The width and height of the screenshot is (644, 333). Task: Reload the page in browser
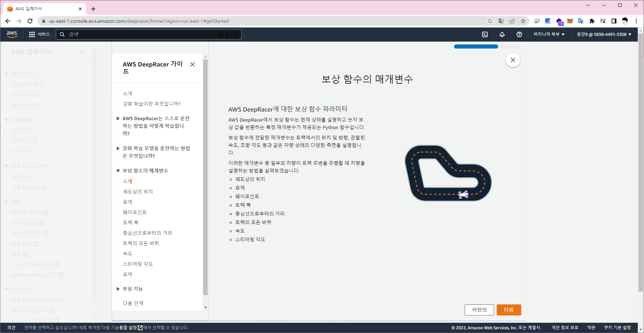point(30,21)
